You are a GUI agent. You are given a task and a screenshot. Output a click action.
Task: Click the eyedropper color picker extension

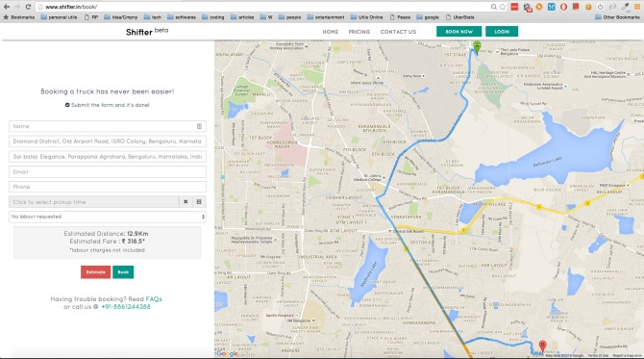pos(625,7)
